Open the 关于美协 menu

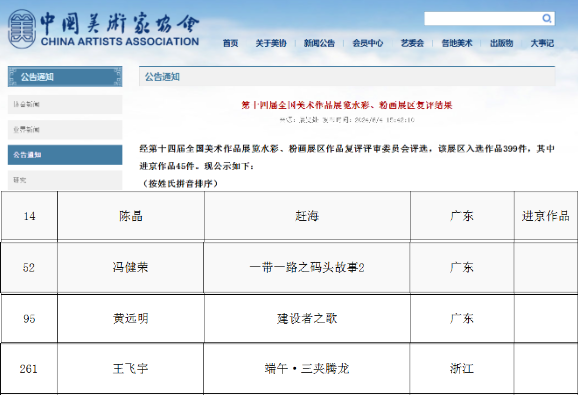271,43
